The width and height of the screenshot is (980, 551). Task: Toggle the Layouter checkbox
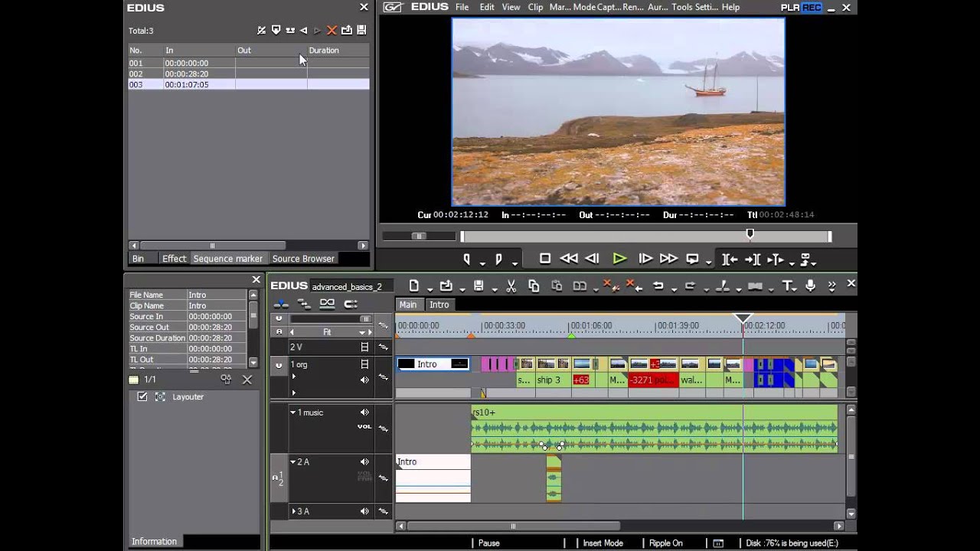tap(142, 396)
